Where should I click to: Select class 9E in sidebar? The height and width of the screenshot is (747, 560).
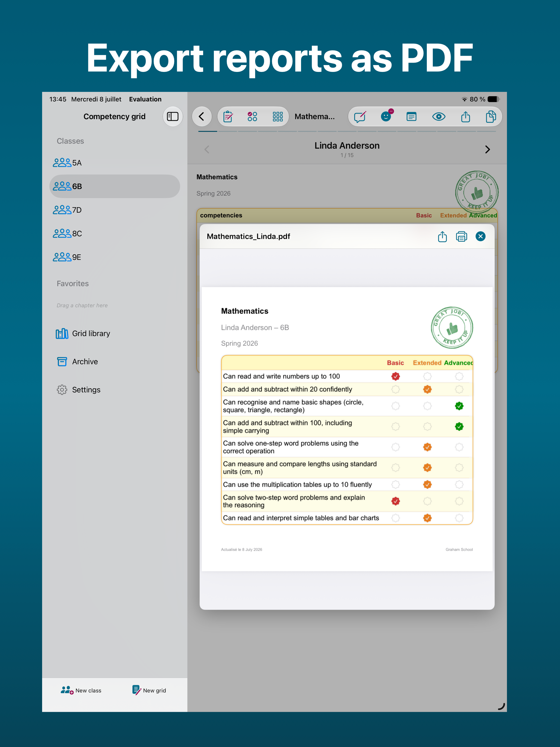click(115, 257)
